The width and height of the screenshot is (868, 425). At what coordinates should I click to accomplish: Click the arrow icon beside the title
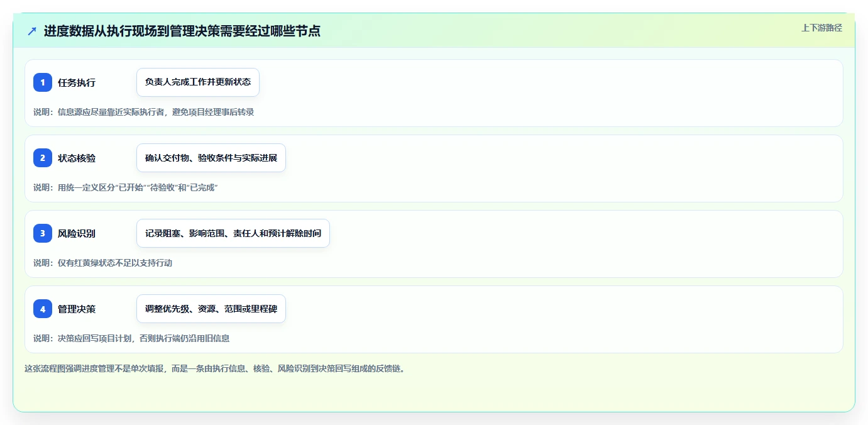point(32,31)
